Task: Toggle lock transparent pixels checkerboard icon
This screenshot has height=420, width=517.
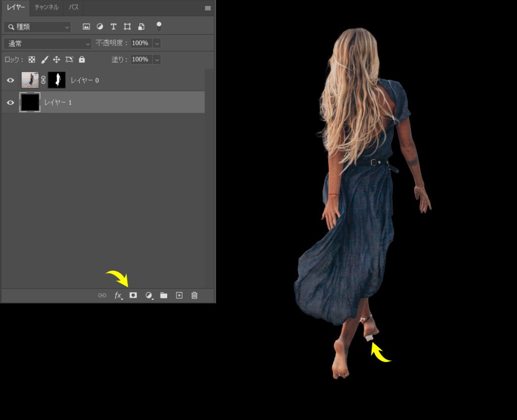Action: [x=32, y=60]
